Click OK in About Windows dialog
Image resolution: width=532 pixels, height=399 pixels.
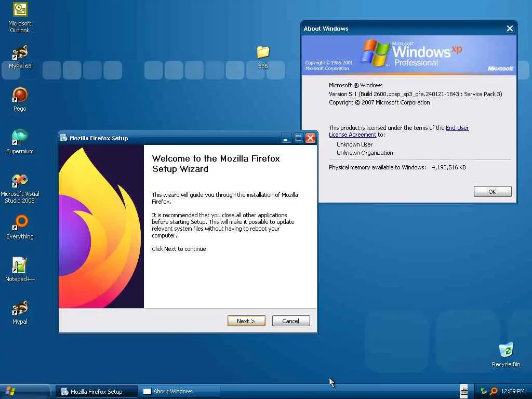point(493,192)
